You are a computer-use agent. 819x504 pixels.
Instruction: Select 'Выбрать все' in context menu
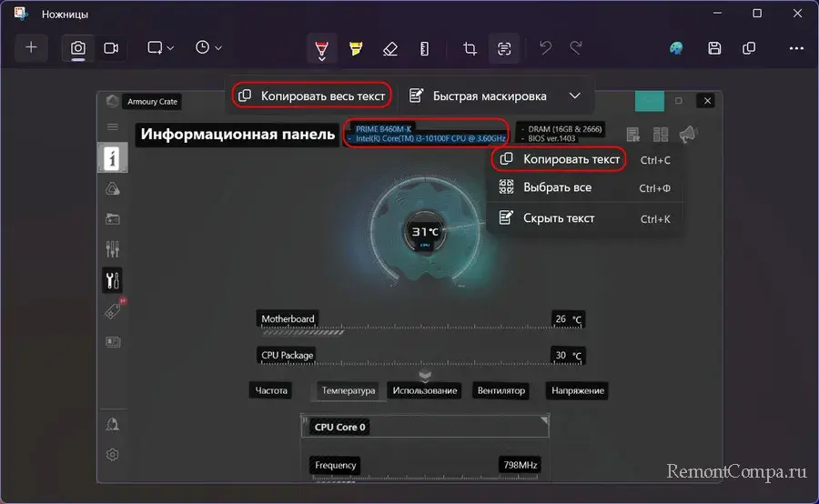pos(557,187)
